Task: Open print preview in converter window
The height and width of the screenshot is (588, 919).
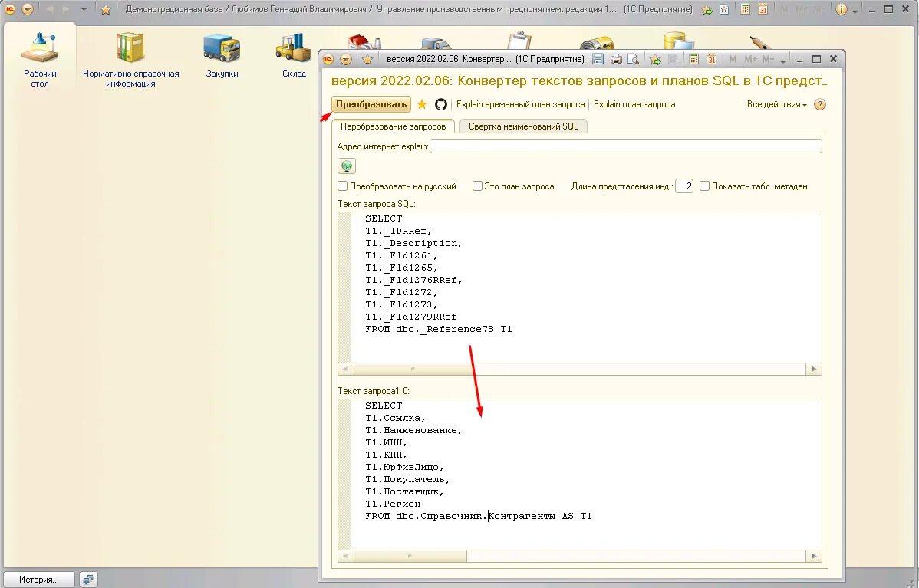Action: coord(633,59)
